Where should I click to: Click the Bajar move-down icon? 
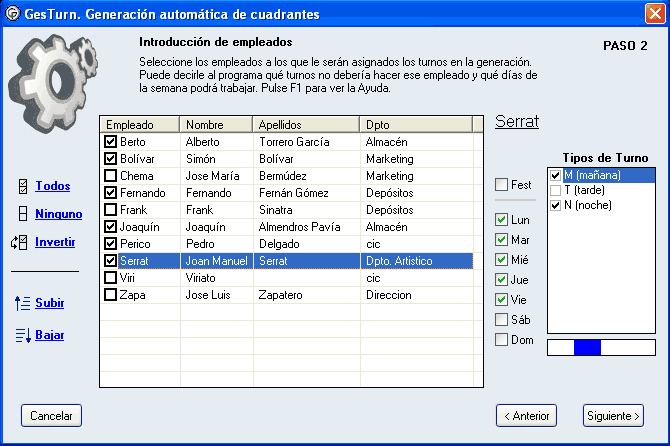click(x=22, y=335)
